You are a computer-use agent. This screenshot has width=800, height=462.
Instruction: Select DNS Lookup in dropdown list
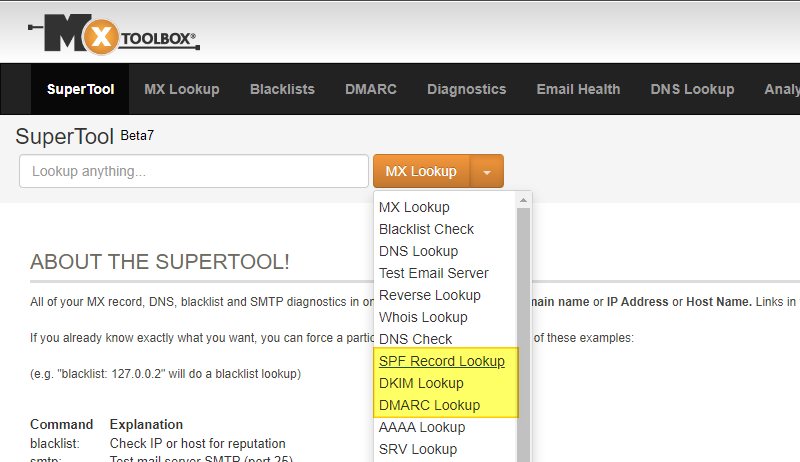[418, 251]
